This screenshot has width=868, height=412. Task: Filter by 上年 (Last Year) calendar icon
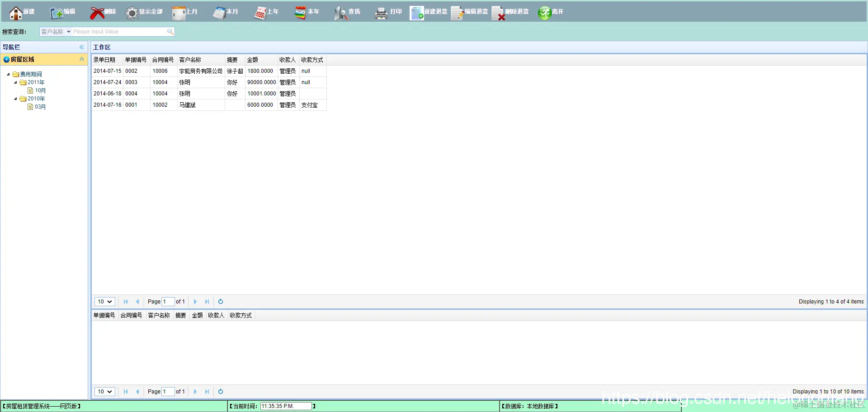coord(260,13)
